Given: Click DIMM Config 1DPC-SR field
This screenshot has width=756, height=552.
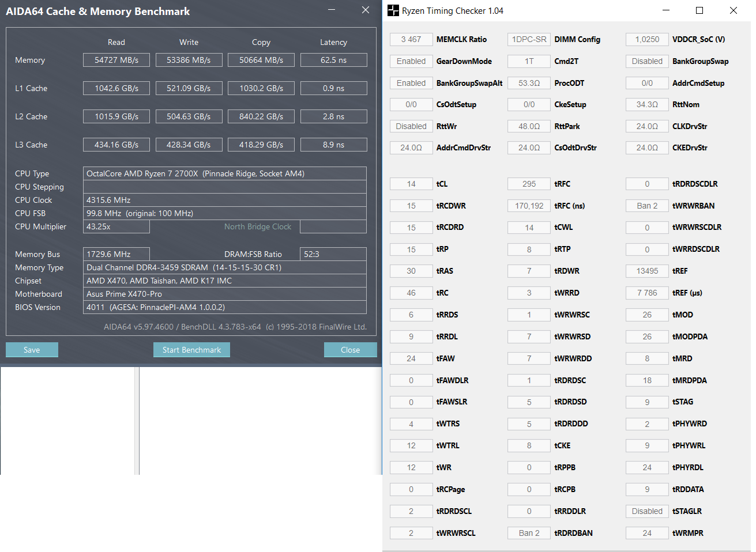Looking at the screenshot, I should (x=529, y=39).
